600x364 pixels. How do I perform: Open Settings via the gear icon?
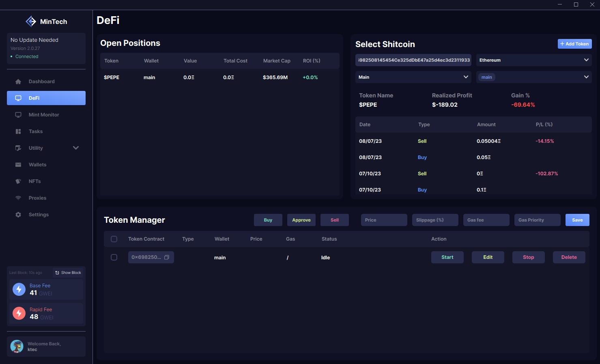[x=18, y=215]
